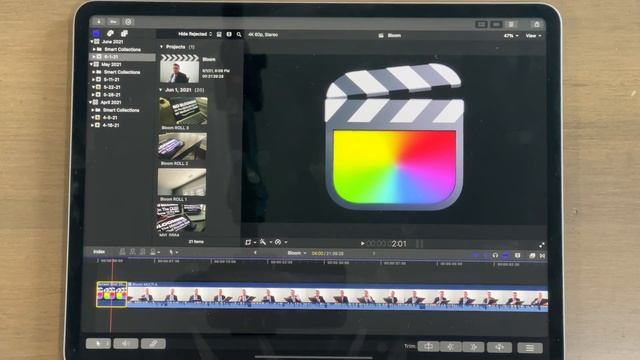Open the Keyword Editor key button

pyautogui.click(x=113, y=21)
